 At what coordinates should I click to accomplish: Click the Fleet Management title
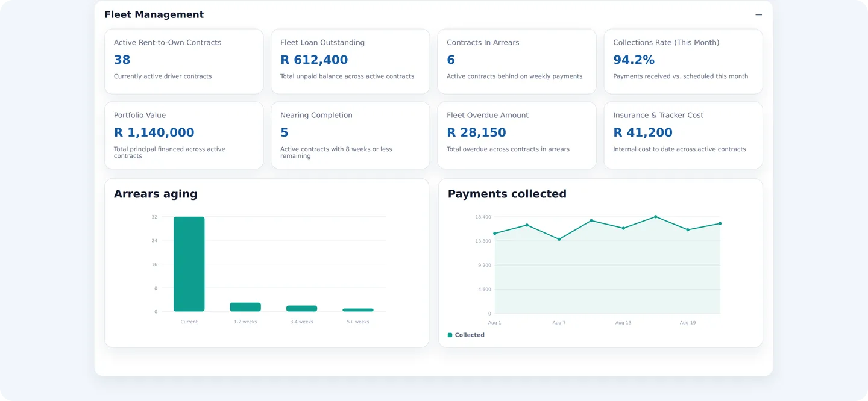(x=154, y=14)
